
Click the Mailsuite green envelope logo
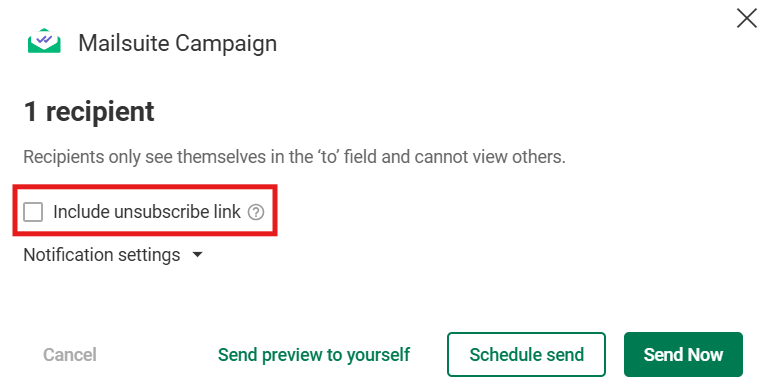point(44,41)
